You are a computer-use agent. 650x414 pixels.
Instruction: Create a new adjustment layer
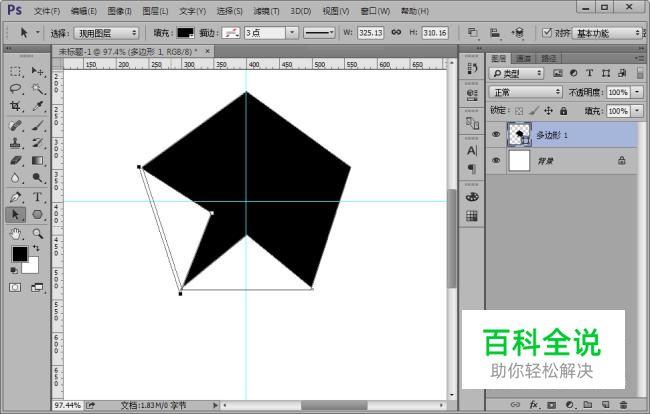point(570,404)
